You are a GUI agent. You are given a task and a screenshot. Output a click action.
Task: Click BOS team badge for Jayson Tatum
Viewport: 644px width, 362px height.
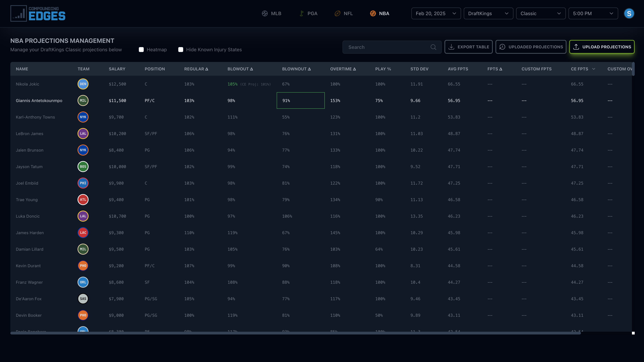83,167
